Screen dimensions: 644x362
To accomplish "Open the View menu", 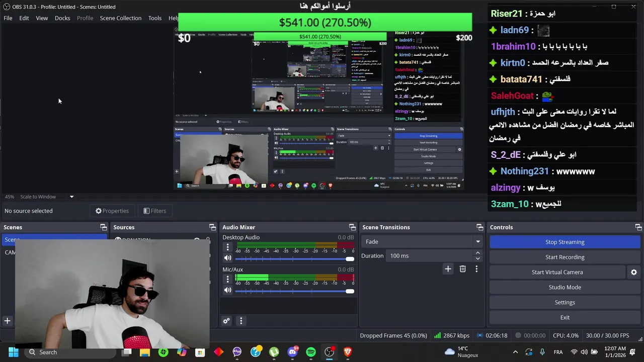I will pyautogui.click(x=42, y=18).
